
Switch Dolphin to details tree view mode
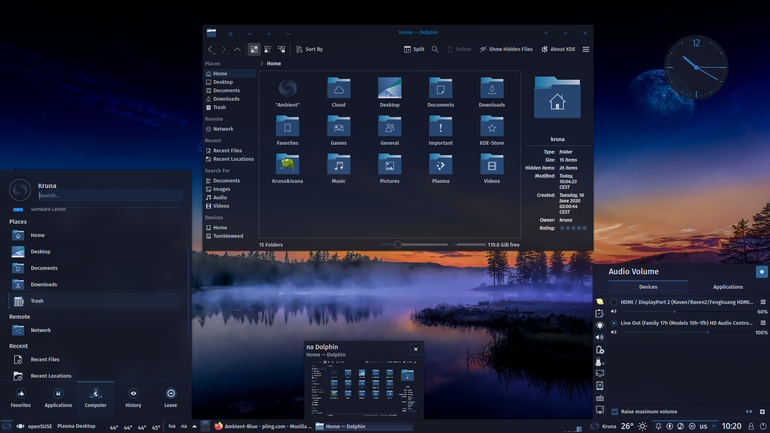pos(281,49)
